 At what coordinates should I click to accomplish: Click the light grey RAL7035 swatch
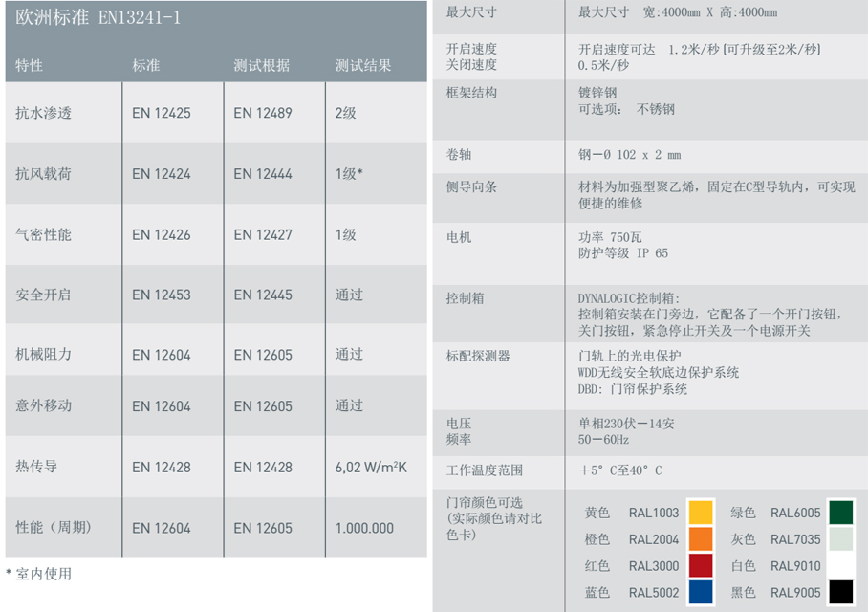(x=841, y=539)
